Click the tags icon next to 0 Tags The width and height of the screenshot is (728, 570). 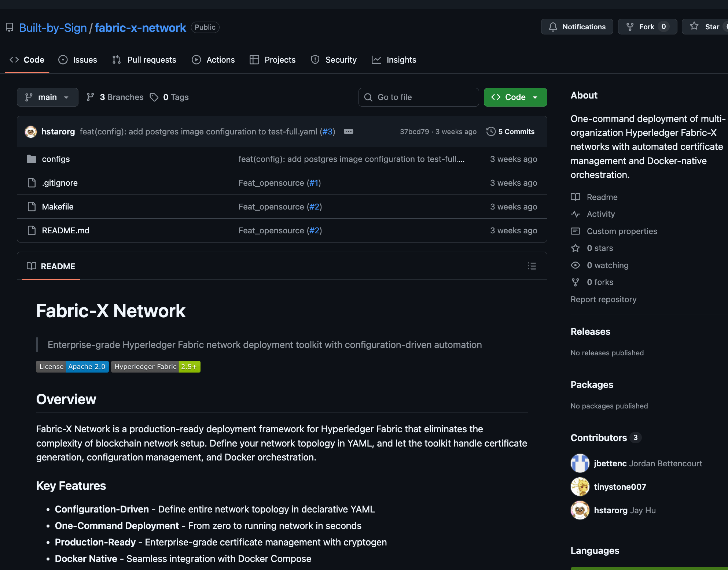click(154, 97)
